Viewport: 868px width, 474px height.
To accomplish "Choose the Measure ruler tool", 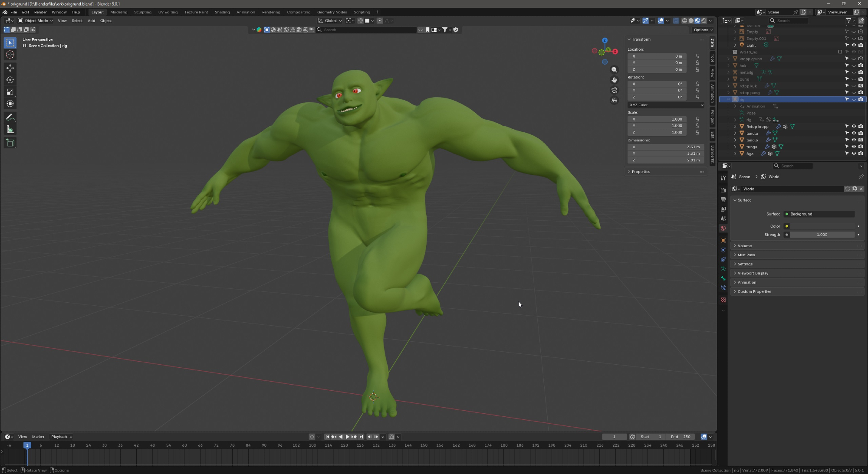I will point(10,130).
